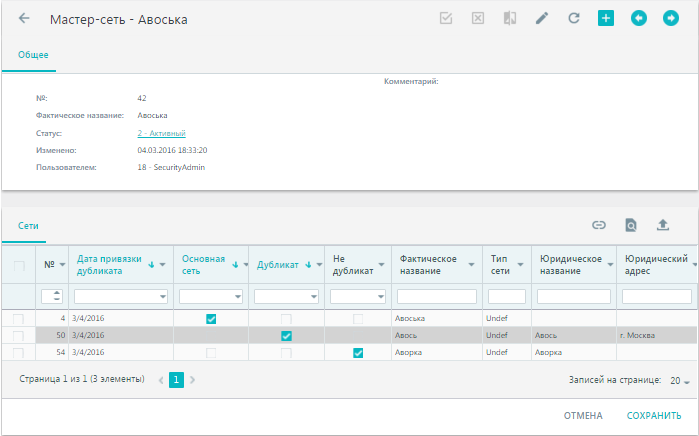Go to previous record teal arrow
The height and width of the screenshot is (436, 699).
click(639, 18)
